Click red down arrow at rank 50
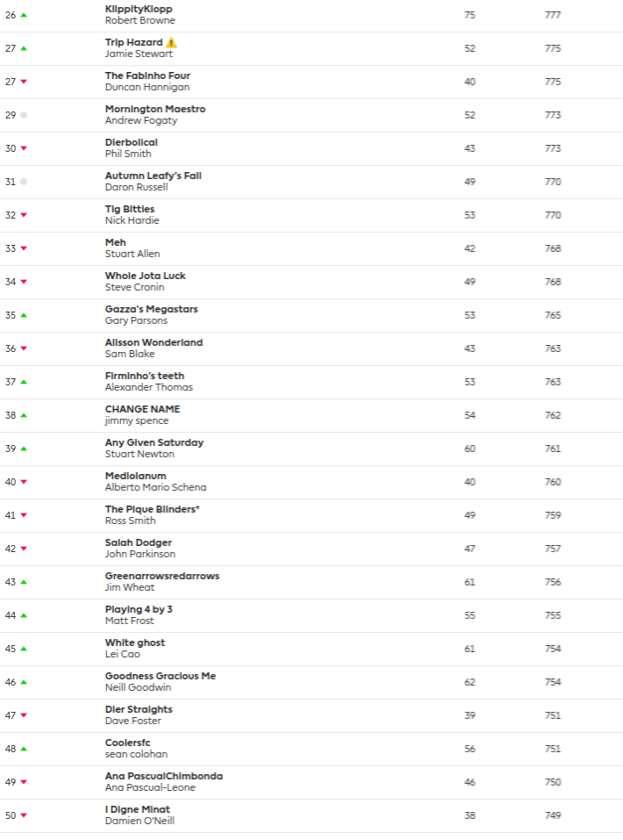The image size is (623, 840). click(x=24, y=815)
